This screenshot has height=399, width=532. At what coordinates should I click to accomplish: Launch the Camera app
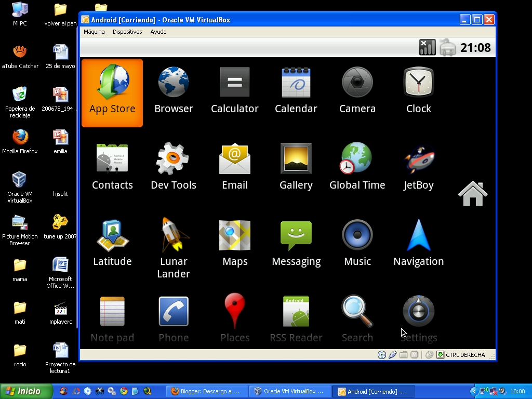pyautogui.click(x=357, y=90)
